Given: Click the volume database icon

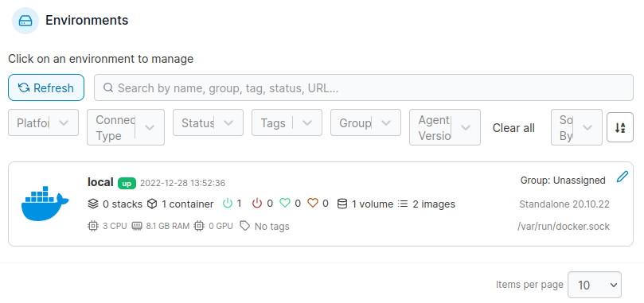Looking at the screenshot, I should [342, 204].
